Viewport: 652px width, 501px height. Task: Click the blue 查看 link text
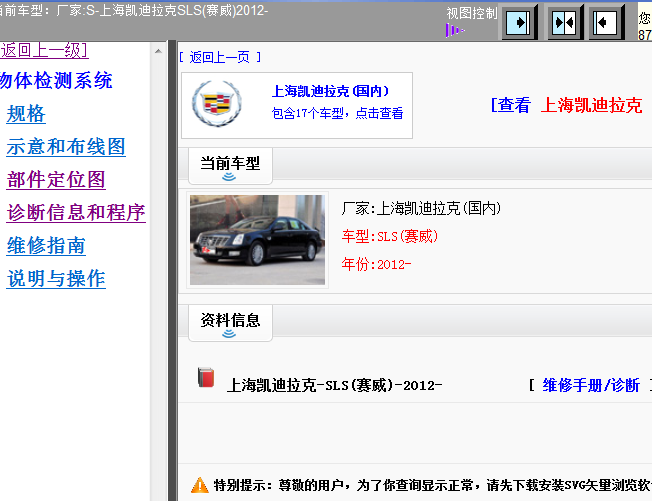click(x=515, y=105)
